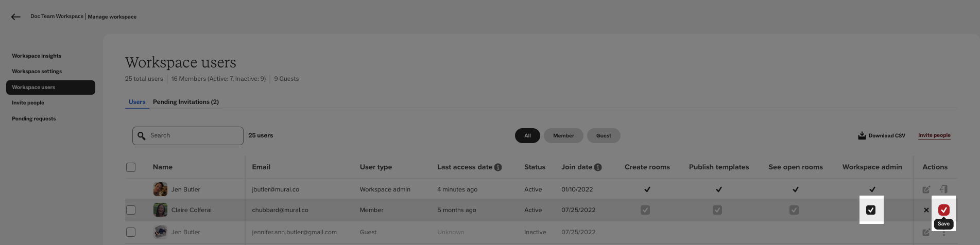
Task: Toggle Publish templates checkbox for Claire Colferai
Action: pos(717,210)
